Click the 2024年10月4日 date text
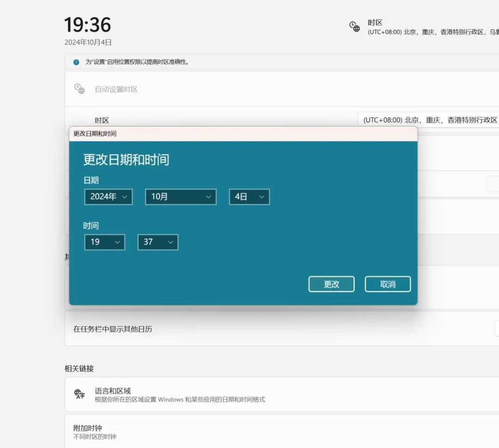Screen dimensions: 499x448 [x=88, y=42]
